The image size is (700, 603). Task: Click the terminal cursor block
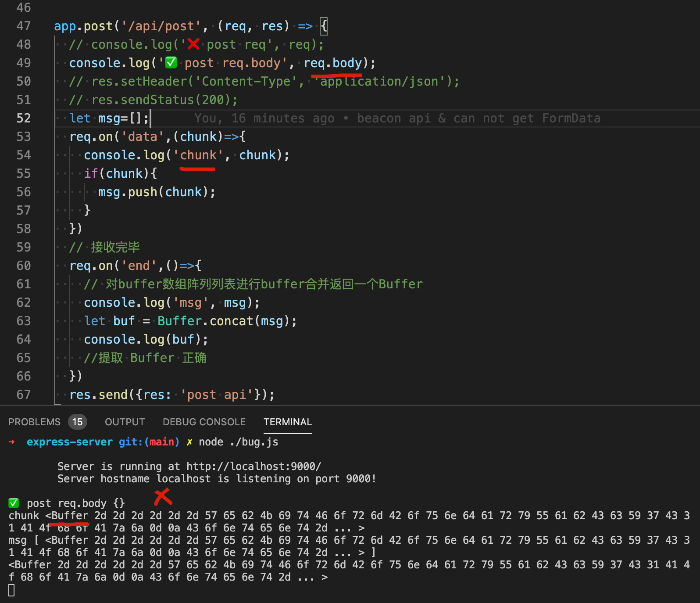(11, 590)
